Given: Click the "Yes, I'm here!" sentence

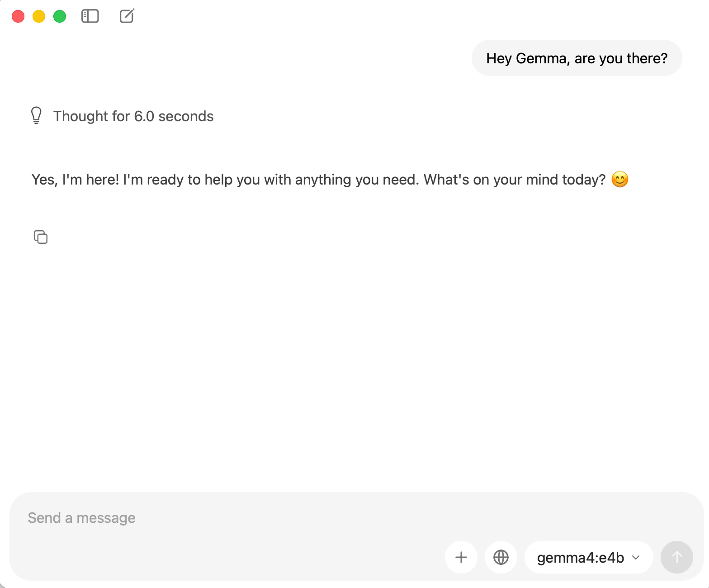Looking at the screenshot, I should 75,180.
